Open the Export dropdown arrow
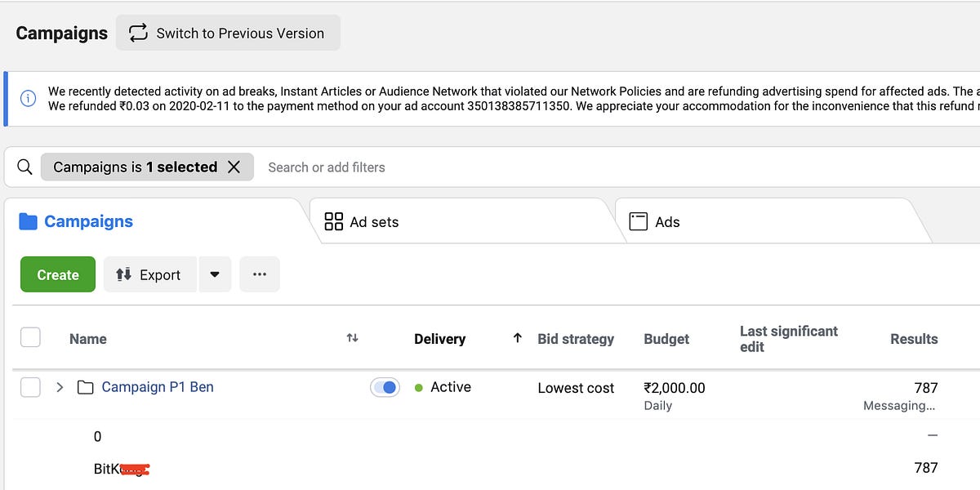Screen dimensions: 980x490 215,274
